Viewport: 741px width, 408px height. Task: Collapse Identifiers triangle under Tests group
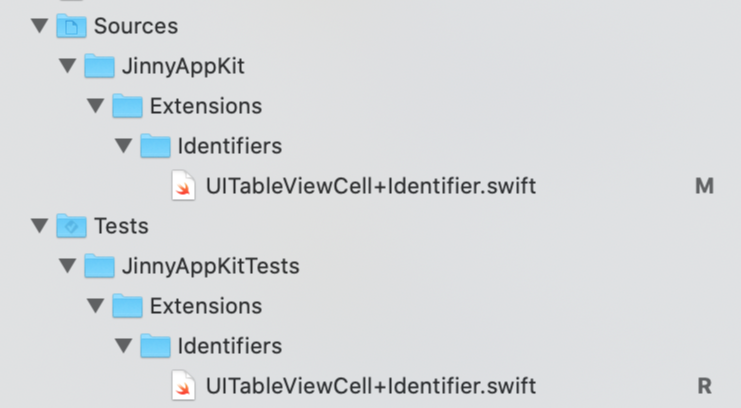[x=124, y=346]
